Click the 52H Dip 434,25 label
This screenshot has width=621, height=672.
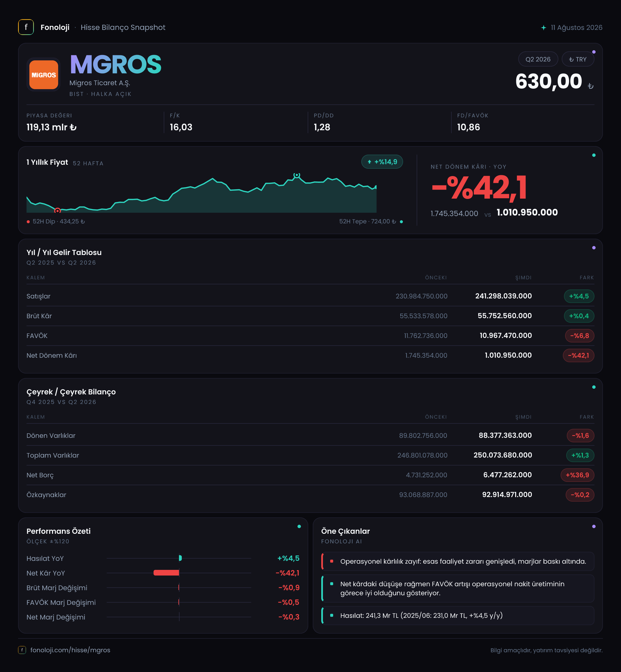tap(58, 221)
